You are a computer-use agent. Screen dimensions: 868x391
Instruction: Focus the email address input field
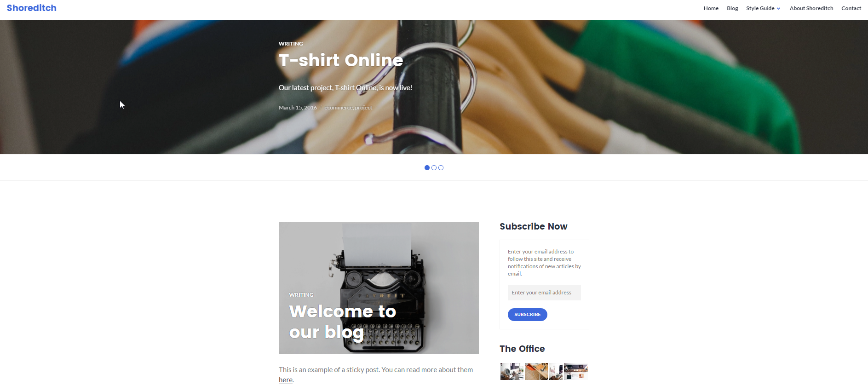click(x=544, y=293)
